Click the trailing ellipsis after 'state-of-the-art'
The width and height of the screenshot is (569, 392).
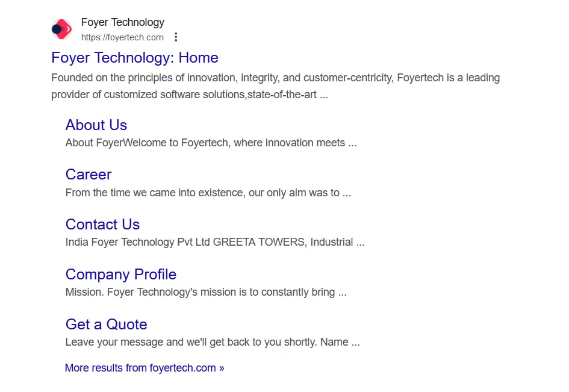[324, 95]
